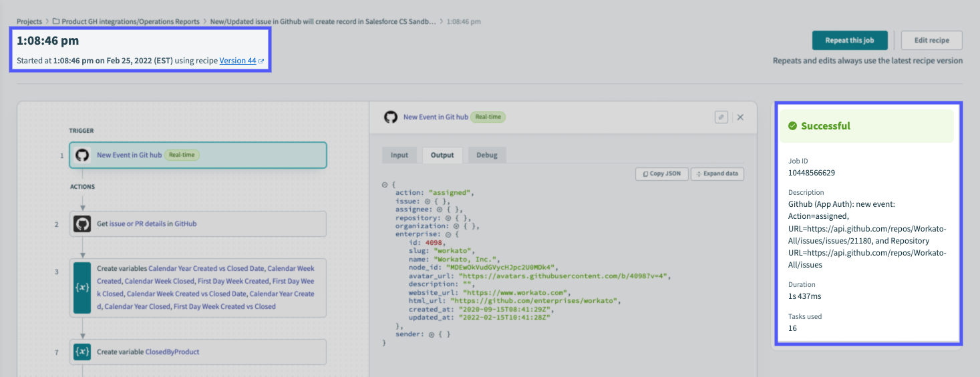
Task: Click the copy link icon in the panel header
Action: point(721,117)
